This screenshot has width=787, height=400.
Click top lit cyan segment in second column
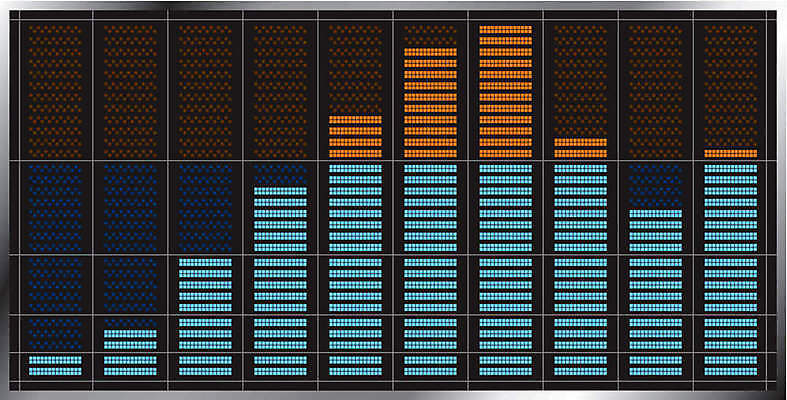coord(130,334)
